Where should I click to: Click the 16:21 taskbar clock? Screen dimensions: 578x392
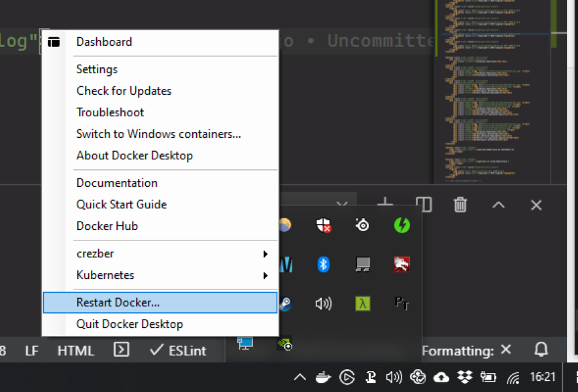543,377
